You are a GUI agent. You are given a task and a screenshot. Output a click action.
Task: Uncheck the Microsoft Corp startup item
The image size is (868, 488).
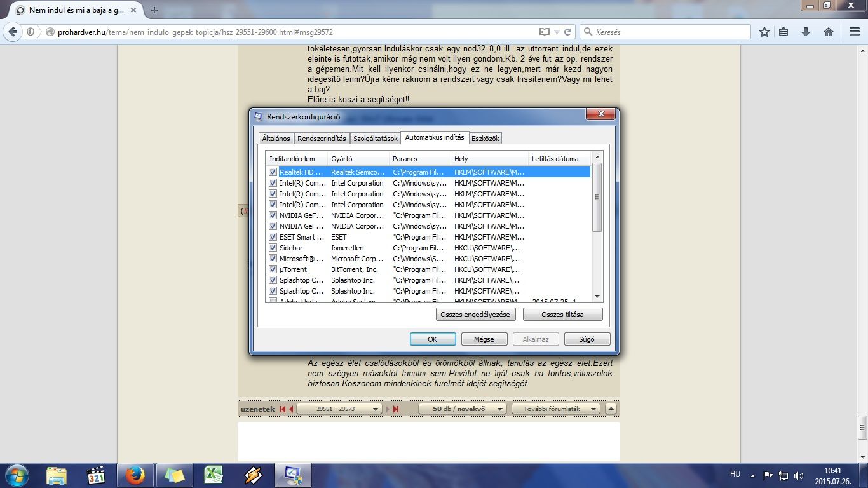273,259
